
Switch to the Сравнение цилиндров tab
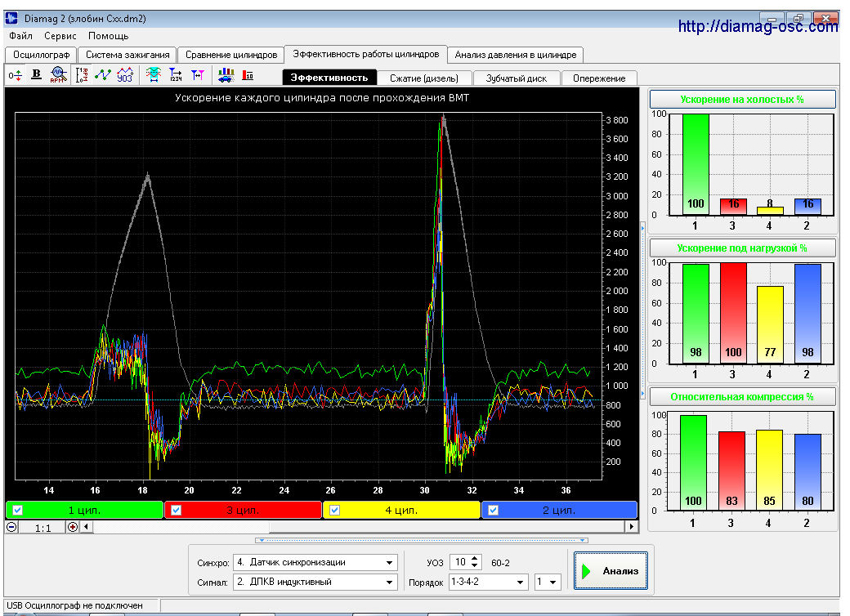[231, 55]
